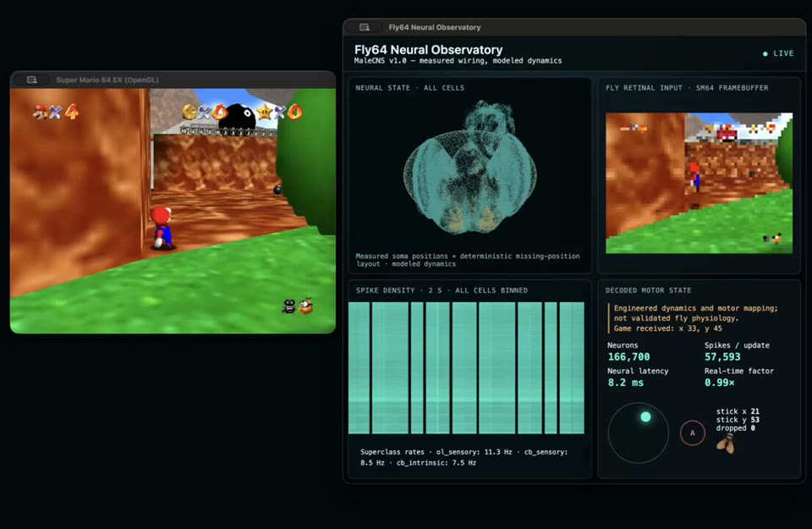Viewport: 812px width, 529px height.
Task: Click 'NEURAL STATE · ALL CELLS' panel title
Action: click(x=409, y=87)
